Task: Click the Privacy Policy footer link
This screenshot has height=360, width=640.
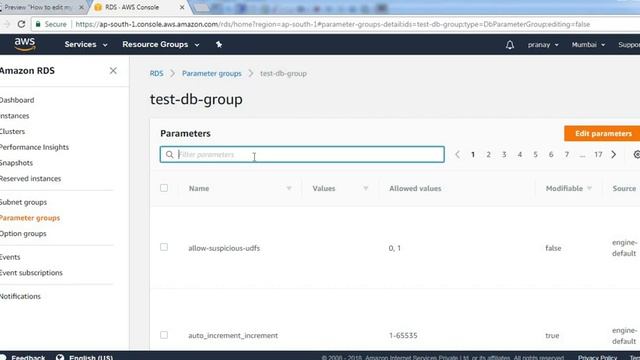Action: click(x=597, y=357)
